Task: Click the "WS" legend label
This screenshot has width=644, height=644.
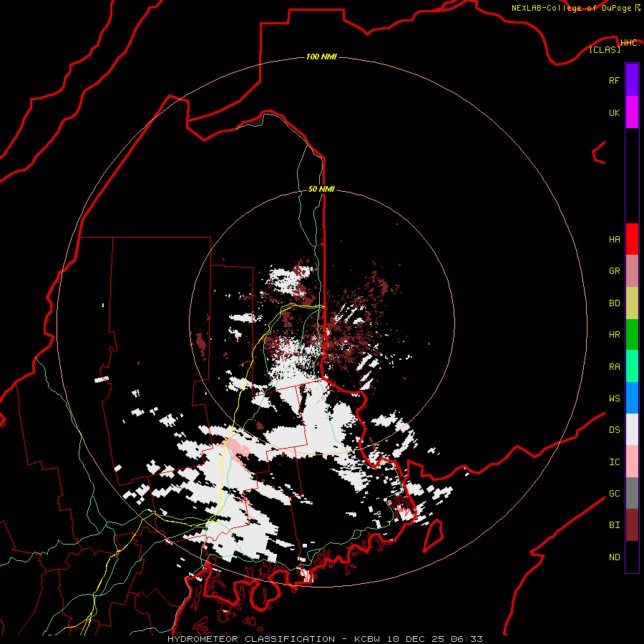Action: click(x=614, y=399)
